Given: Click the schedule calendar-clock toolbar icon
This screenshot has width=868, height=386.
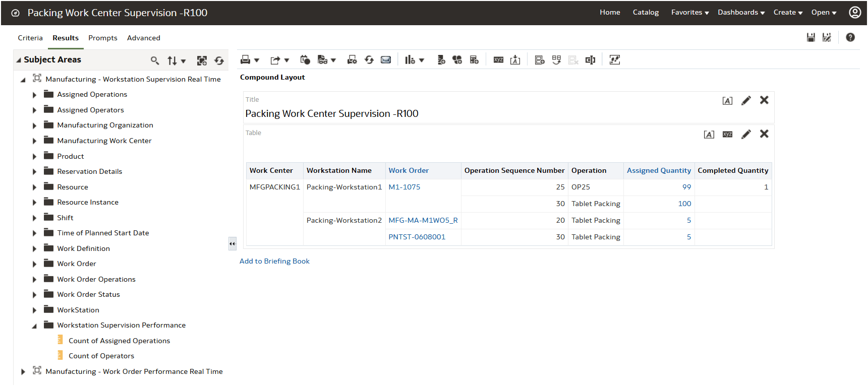Looking at the screenshot, I should point(305,60).
